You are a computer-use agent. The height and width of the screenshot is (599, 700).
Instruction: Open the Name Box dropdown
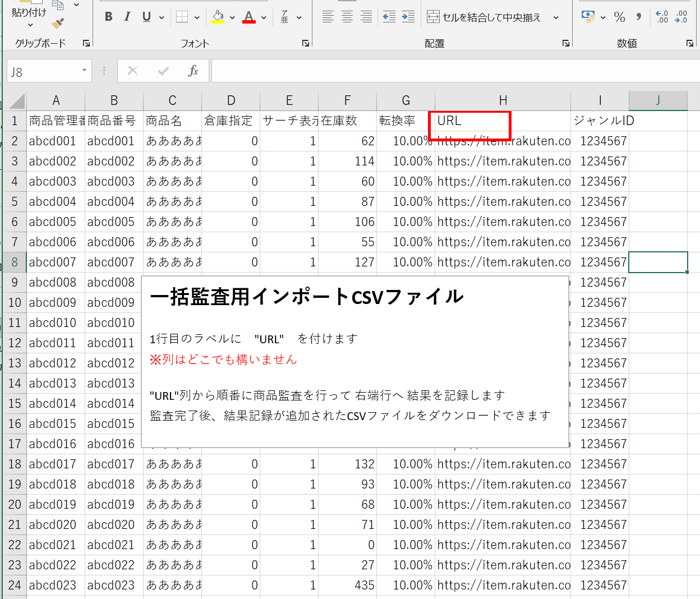[x=84, y=71]
